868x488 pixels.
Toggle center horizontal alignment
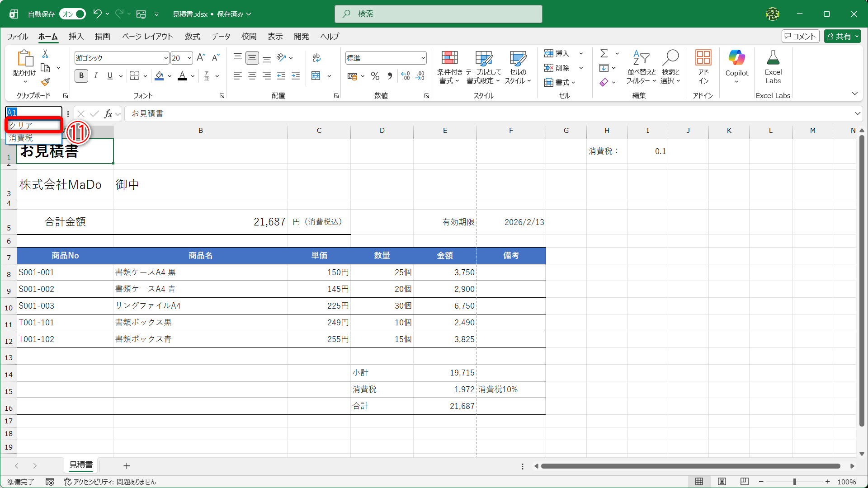(x=252, y=76)
